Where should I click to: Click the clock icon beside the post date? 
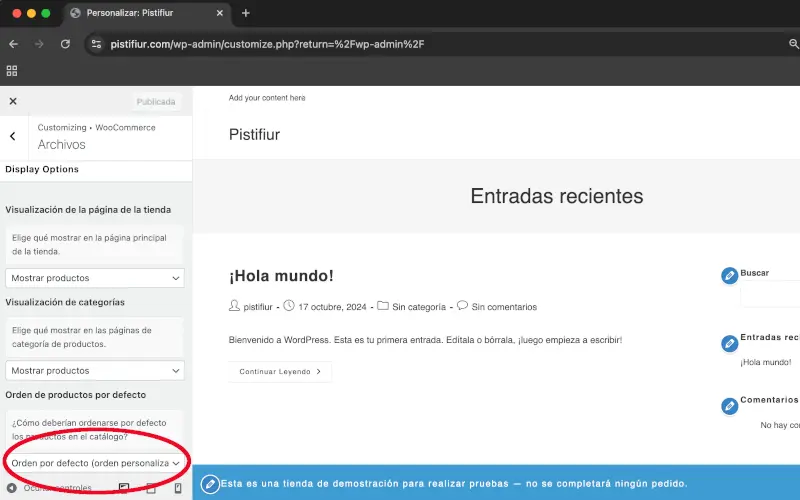pos(289,306)
